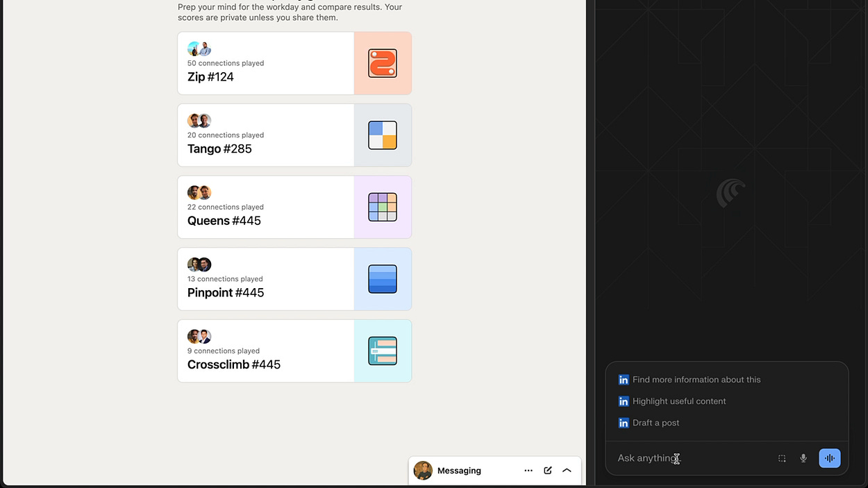Click connection avatars on Crossclimb card
Image resolution: width=868 pixels, height=488 pixels.
tap(199, 336)
